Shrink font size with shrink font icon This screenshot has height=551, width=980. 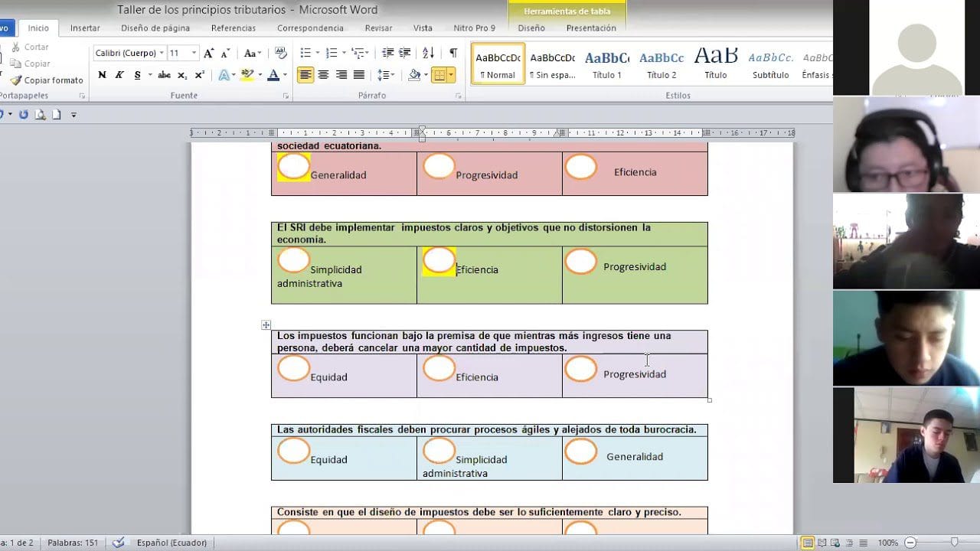225,53
